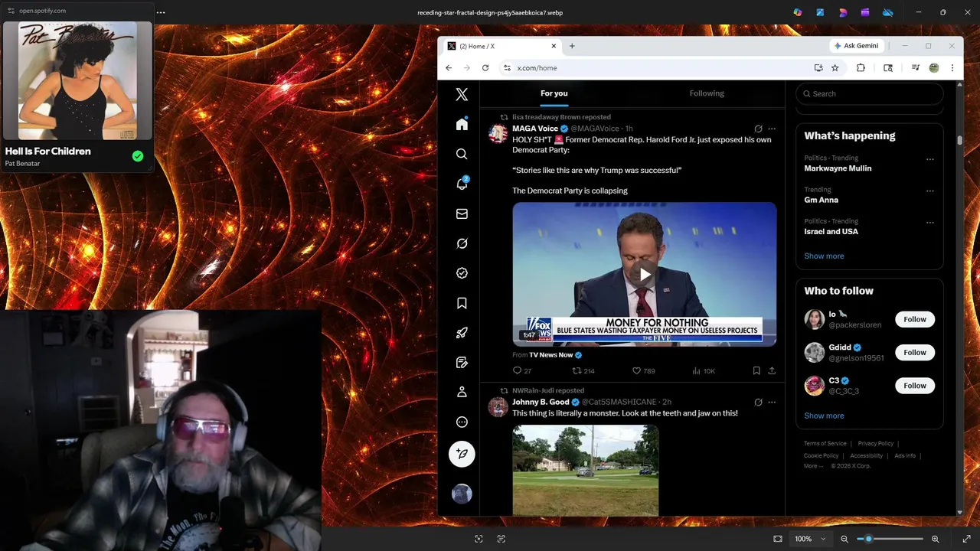Screen dimensions: 980x551
Task: Open Chrome three-dot menu
Action: tap(952, 68)
